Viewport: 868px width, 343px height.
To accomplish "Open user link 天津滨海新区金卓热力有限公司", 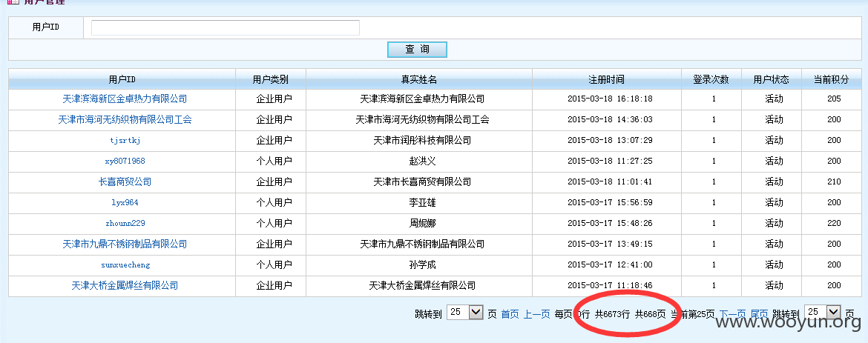I will [x=125, y=99].
